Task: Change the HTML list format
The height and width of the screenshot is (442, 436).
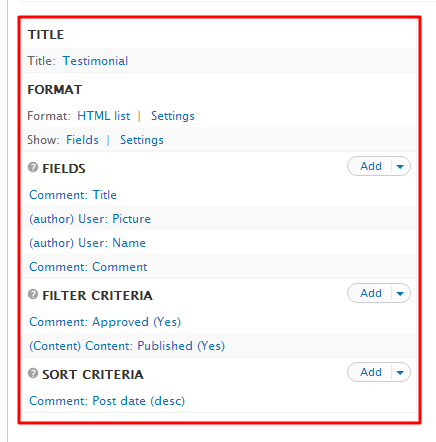Action: [104, 116]
